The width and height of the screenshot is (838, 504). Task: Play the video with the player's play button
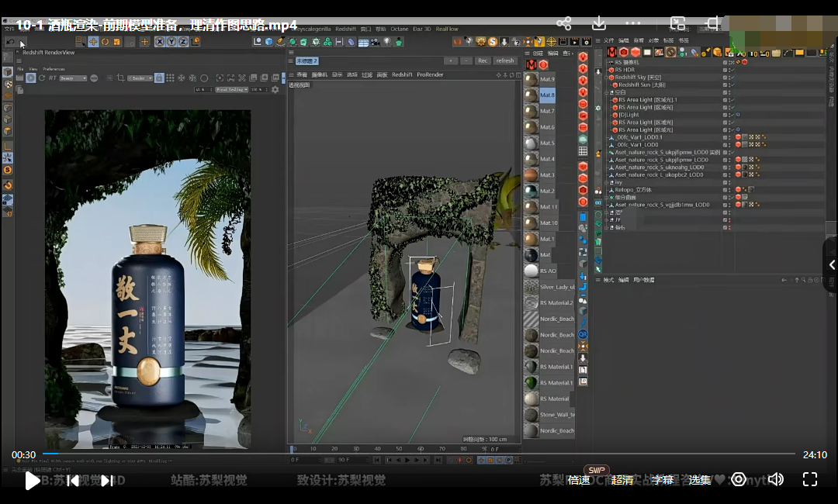[x=32, y=481]
